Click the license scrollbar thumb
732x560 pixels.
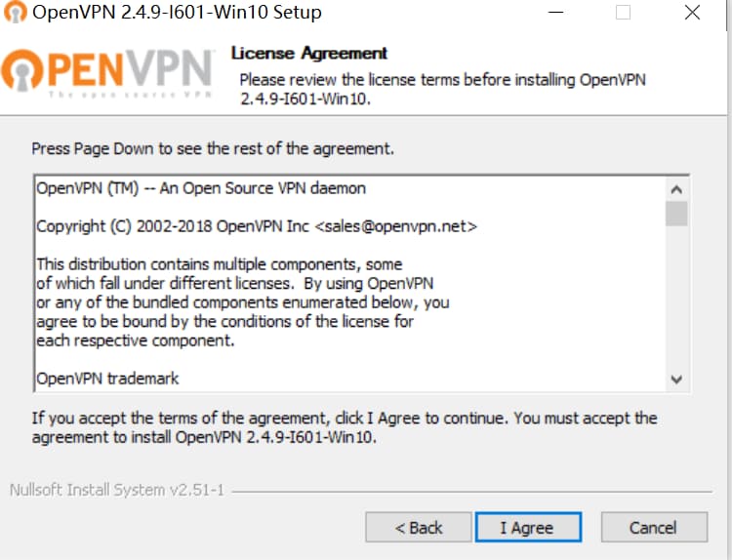coord(676,213)
